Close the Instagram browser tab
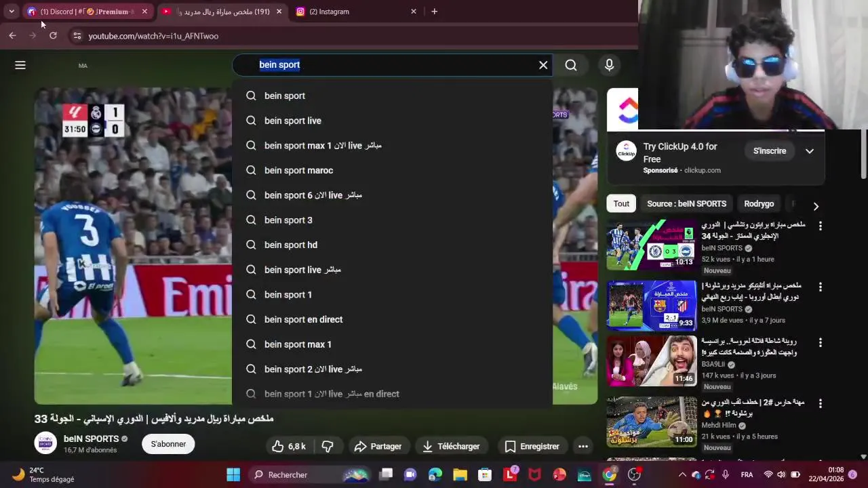Image resolution: width=868 pixels, height=488 pixels. pos(414,12)
